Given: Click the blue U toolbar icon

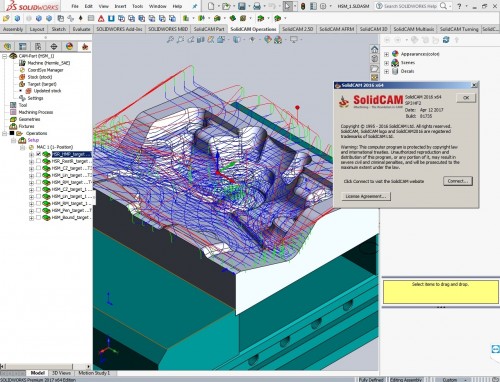Looking at the screenshot, I should click(x=111, y=18).
